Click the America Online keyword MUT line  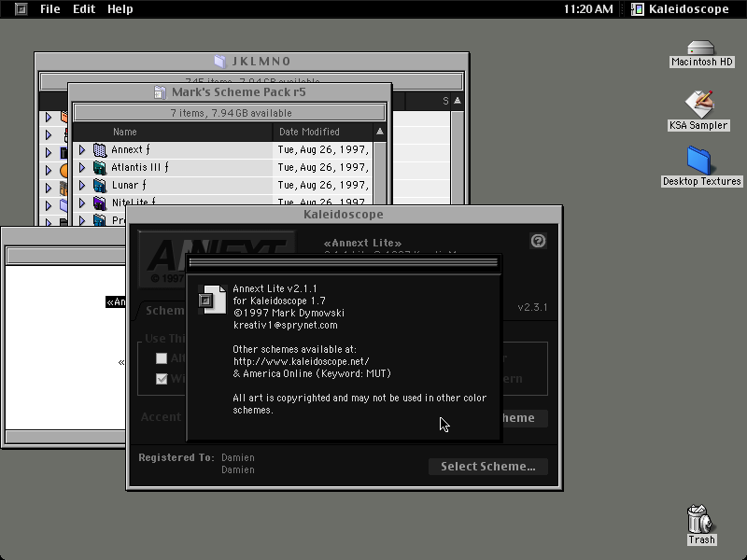point(312,374)
